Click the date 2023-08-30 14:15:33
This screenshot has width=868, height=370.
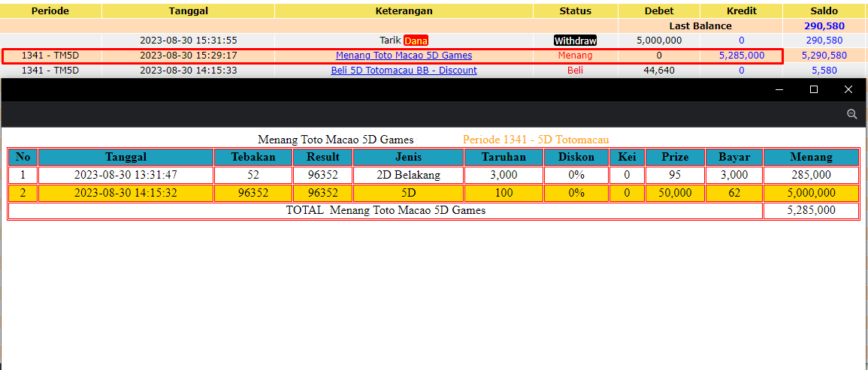188,71
